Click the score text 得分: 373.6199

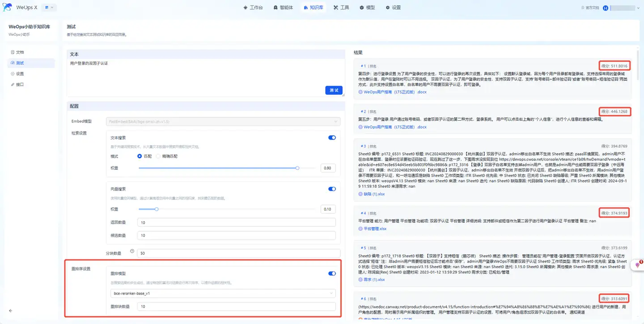click(615, 247)
